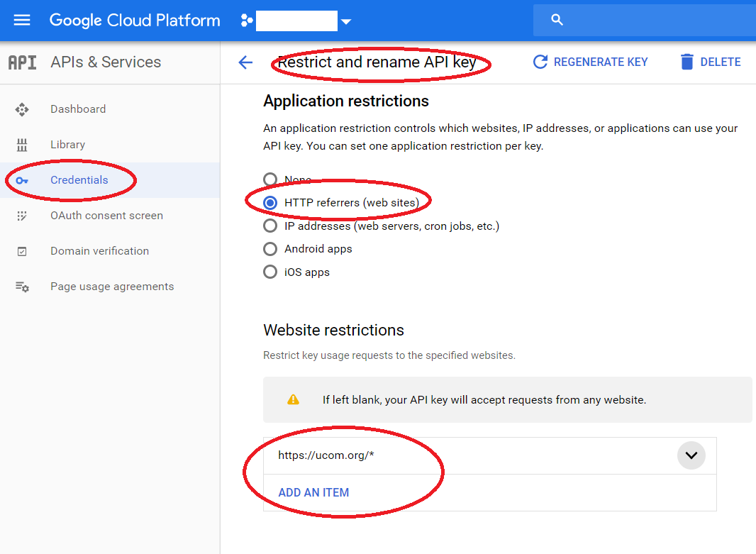Open OAuth consent screen page
Screen dimensions: 756x554
point(107,216)
